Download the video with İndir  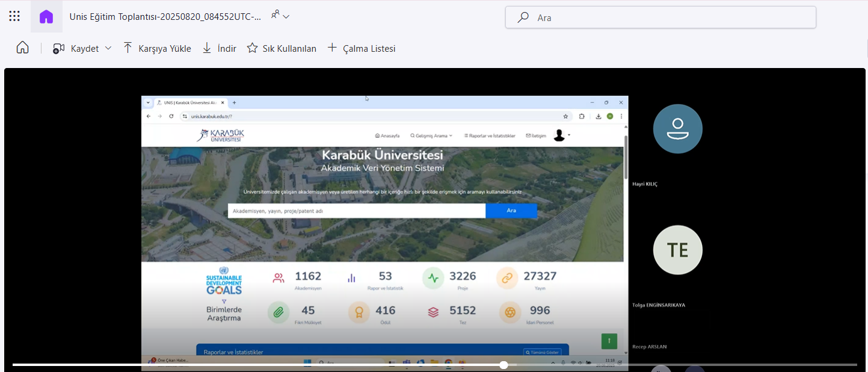(219, 49)
